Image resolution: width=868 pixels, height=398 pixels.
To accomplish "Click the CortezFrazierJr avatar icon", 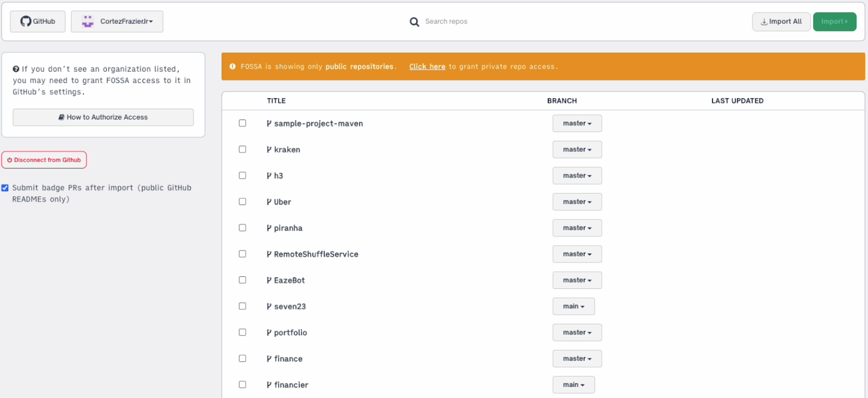I will 87,21.
